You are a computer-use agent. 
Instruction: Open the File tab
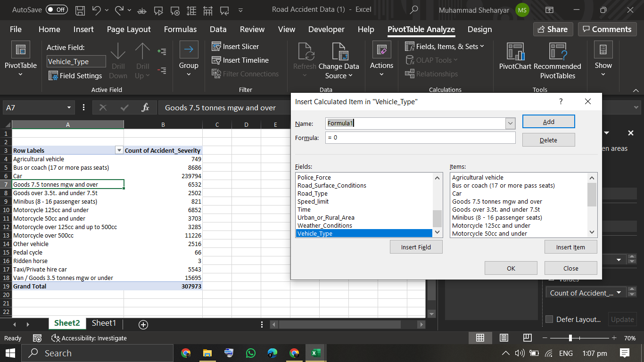[16, 29]
